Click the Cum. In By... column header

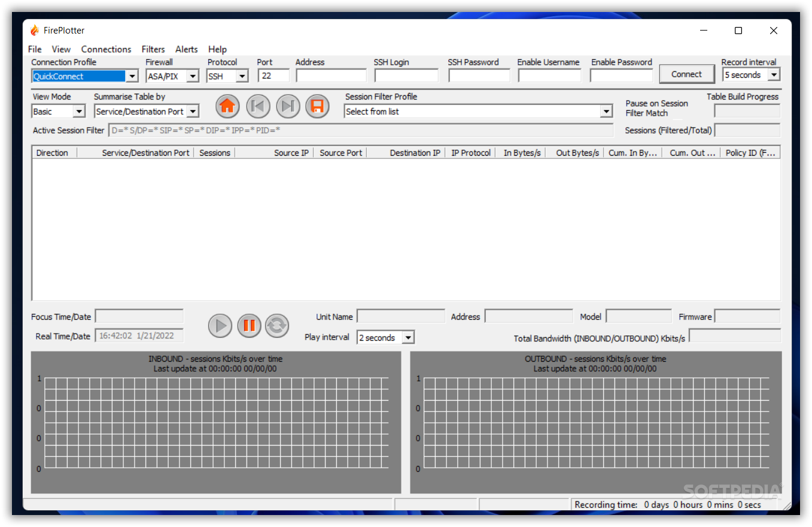[x=633, y=153]
